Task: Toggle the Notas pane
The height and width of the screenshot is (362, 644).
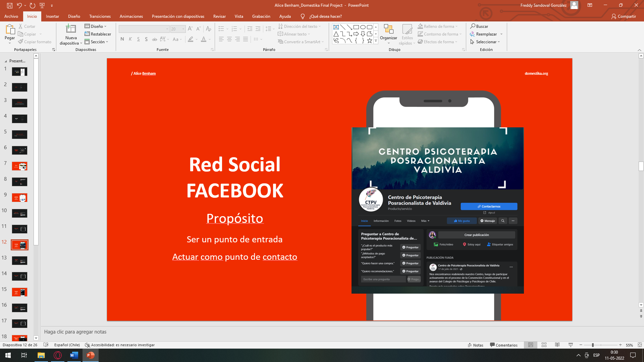Action: tap(476, 345)
